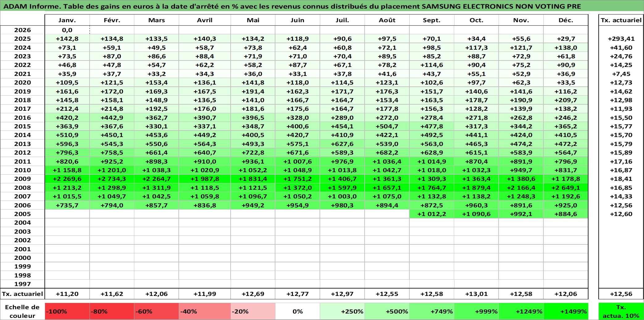Viewport: 644px width, 320px height.
Task: Click the +796,3 cell
Action: click(x=67, y=152)
